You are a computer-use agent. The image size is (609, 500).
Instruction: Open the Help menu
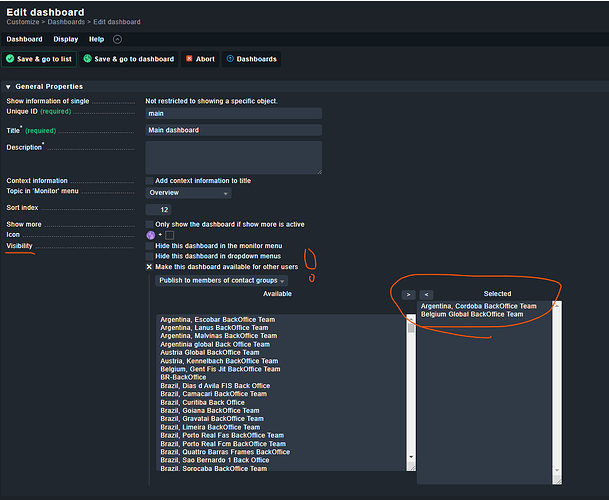tap(96, 39)
